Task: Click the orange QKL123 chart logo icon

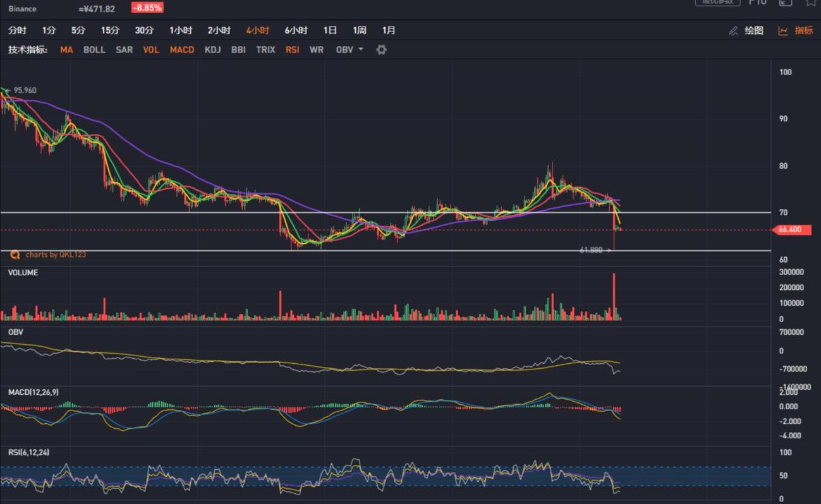Action: (x=15, y=255)
